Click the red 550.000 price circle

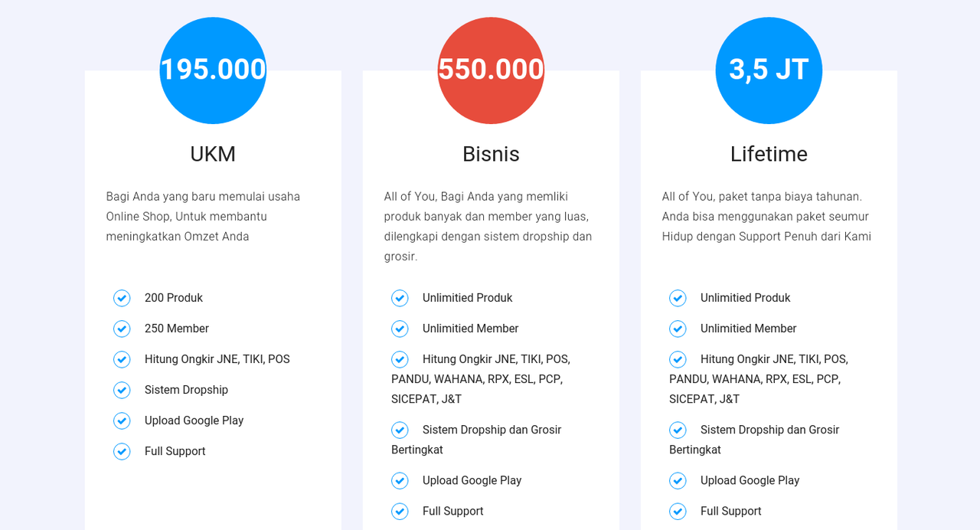click(491, 70)
